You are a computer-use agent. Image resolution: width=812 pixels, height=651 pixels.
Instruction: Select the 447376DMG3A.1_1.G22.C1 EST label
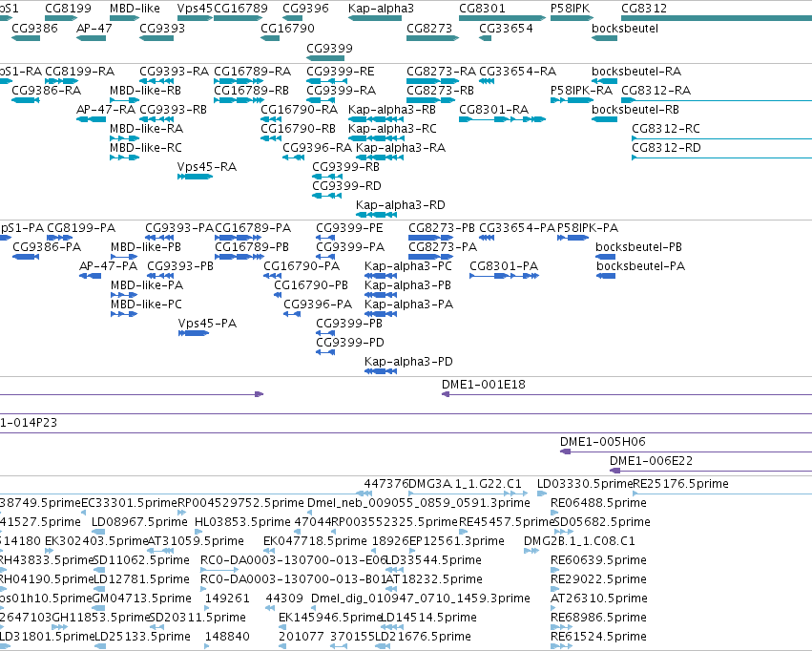tap(443, 484)
